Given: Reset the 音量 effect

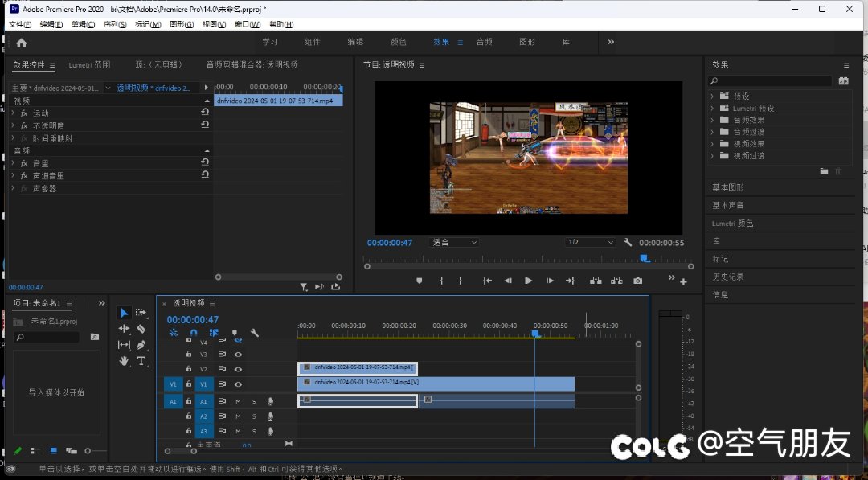Looking at the screenshot, I should [x=205, y=162].
